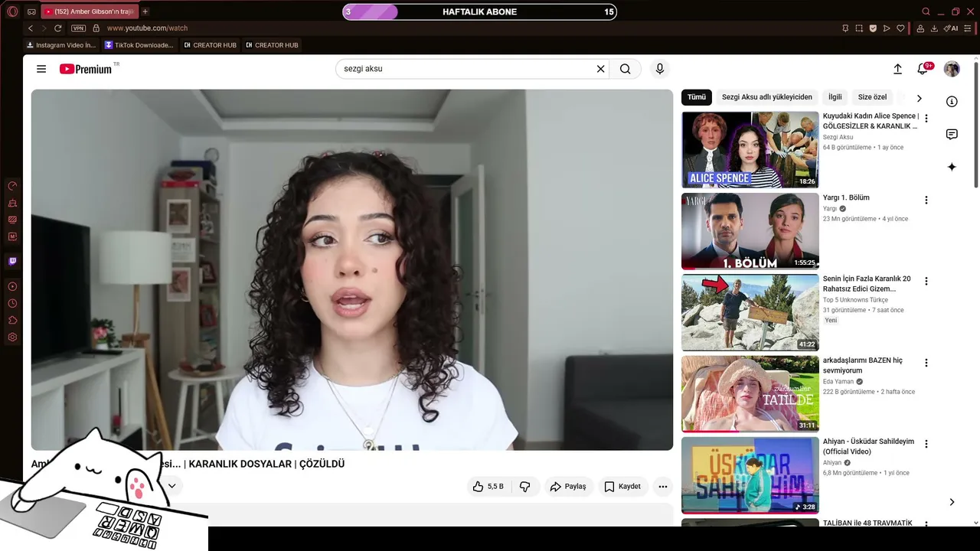Image resolution: width=980 pixels, height=551 pixels.
Task: Open the My Flow send icon
Action: pos(887,28)
